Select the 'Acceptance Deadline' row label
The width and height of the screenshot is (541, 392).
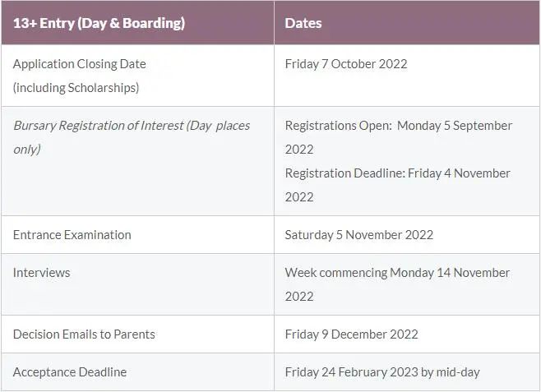[x=70, y=372]
